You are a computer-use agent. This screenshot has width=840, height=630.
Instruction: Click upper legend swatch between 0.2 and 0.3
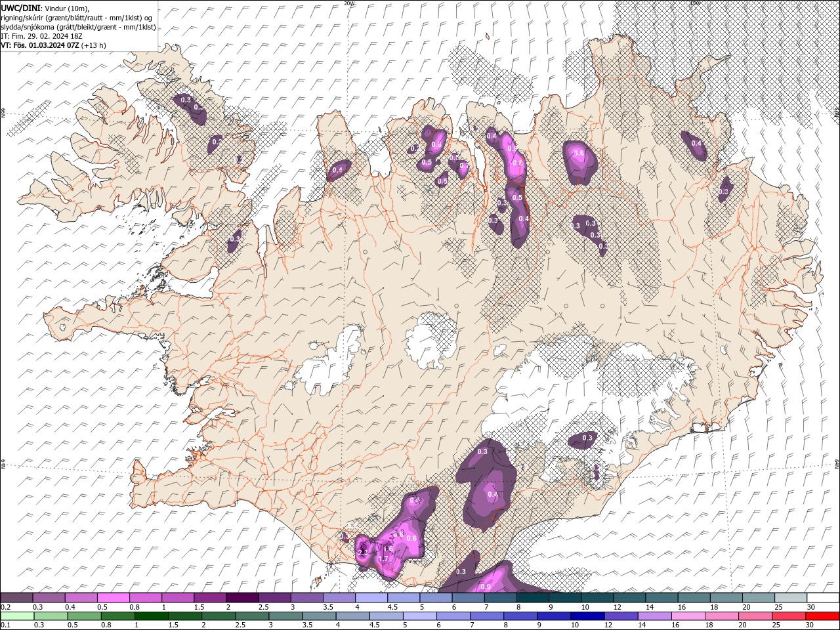coord(16,598)
